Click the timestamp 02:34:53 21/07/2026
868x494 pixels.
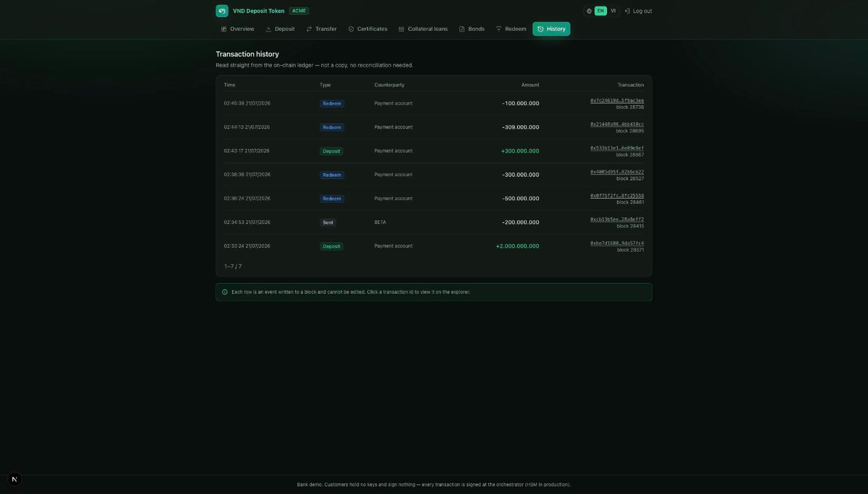(247, 222)
